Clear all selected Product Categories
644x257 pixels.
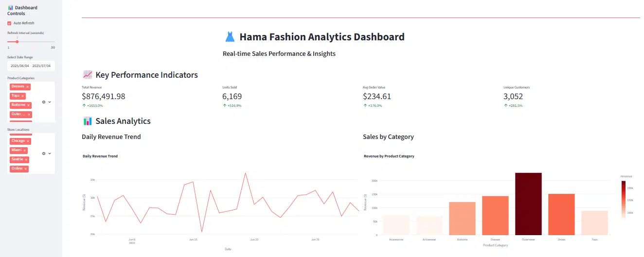44,102
